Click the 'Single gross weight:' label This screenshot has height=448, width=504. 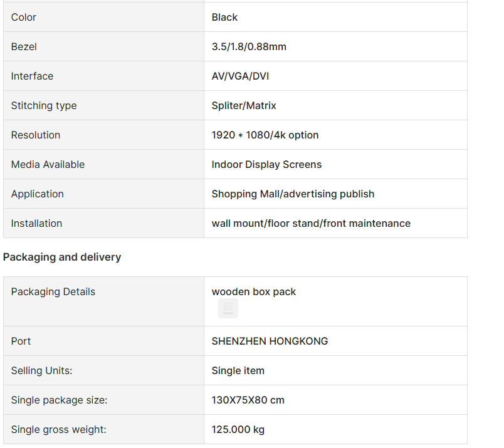tap(58, 429)
